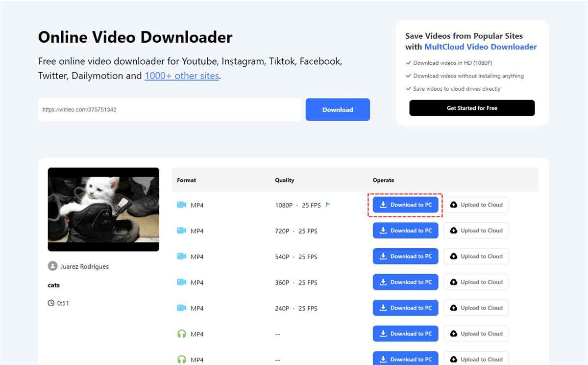Viewport: 588px width, 365px height.
Task: Upload the 360P video to Cloud
Action: click(x=476, y=282)
